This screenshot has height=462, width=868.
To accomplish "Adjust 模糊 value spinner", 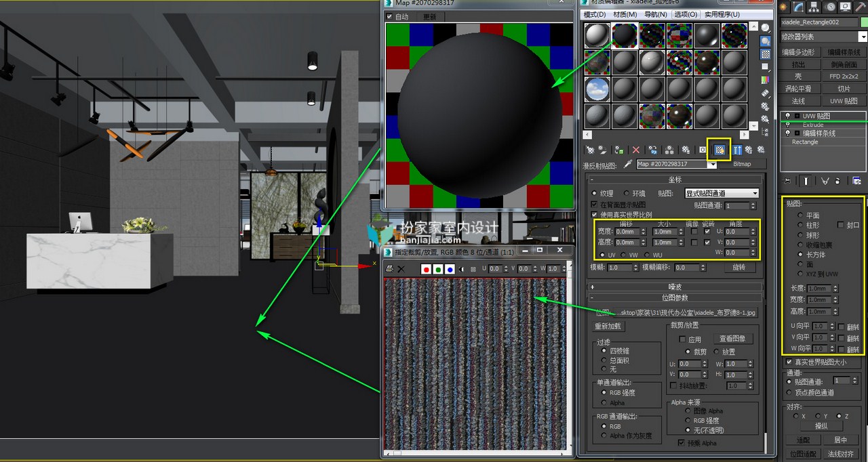I will point(635,268).
